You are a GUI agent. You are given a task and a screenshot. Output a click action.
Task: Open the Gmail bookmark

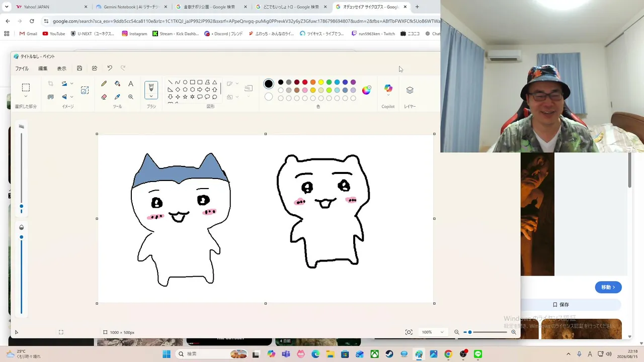(28, 34)
